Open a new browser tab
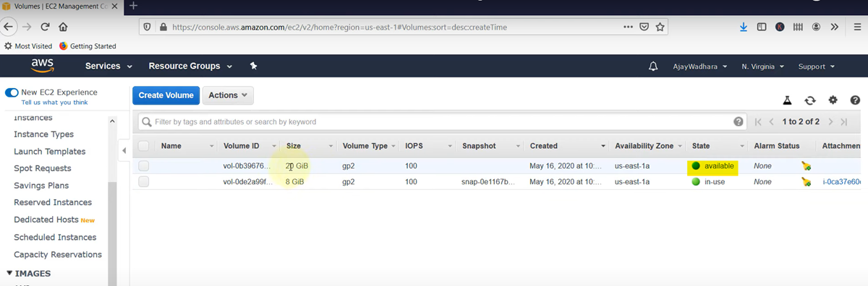Image resolution: width=868 pixels, height=286 pixels. tap(133, 6)
